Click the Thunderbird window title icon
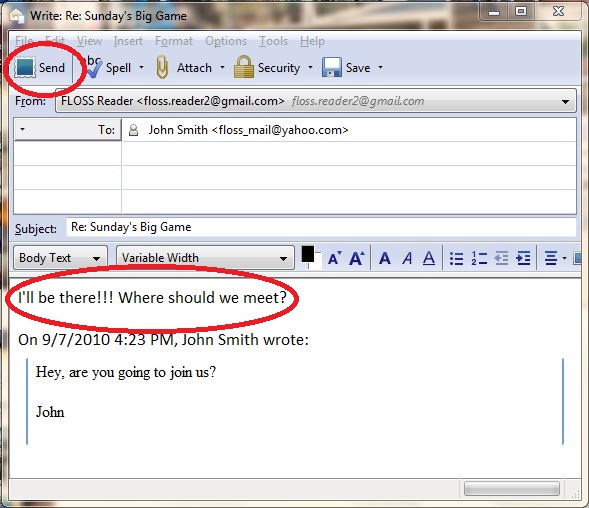 point(17,16)
